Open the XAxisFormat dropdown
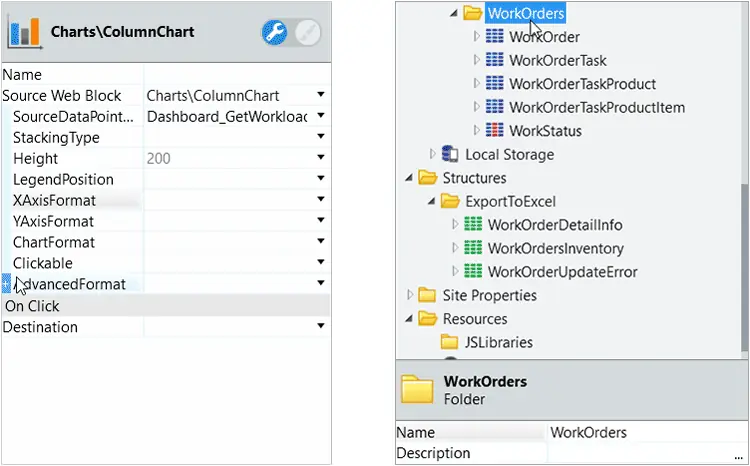This screenshot has height=466, width=750. click(x=321, y=199)
